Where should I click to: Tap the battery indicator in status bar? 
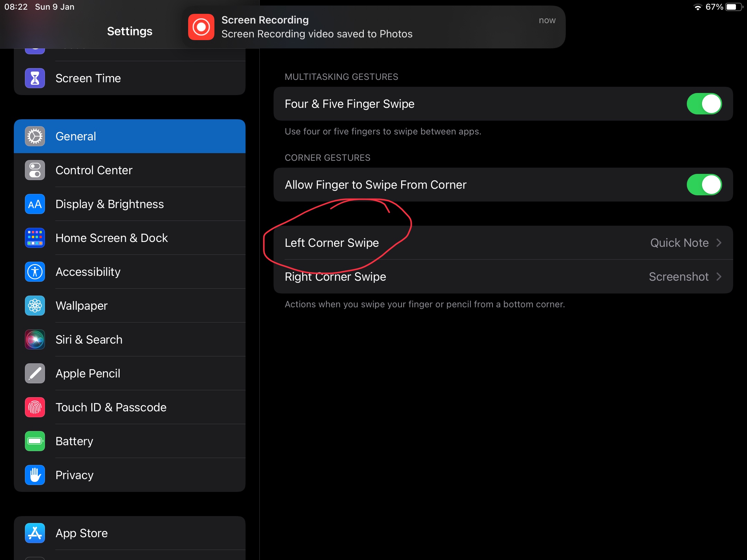[733, 7]
